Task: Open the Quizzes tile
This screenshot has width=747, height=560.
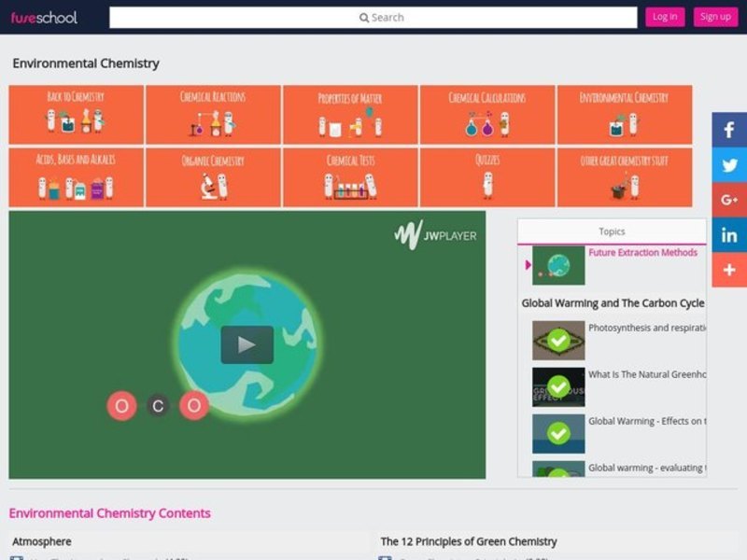Action: [x=486, y=177]
